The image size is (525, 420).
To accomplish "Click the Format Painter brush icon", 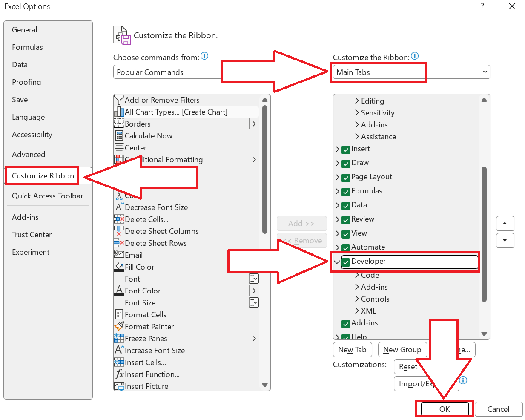I will click(119, 327).
